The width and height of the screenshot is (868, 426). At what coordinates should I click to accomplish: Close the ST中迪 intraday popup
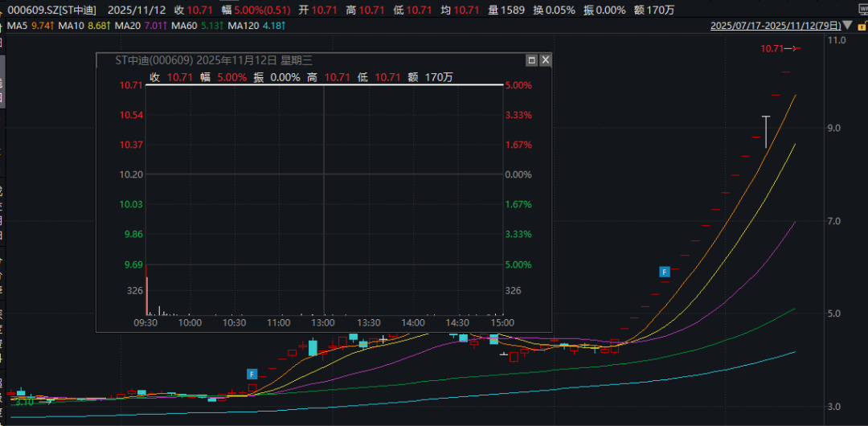(x=546, y=60)
